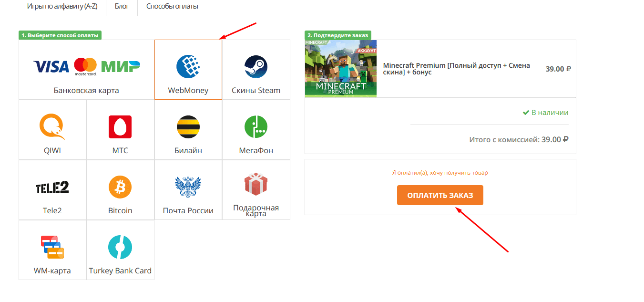Select bank card Visa Mastercard Mir option
This screenshot has width=644, height=302.
[x=86, y=67]
